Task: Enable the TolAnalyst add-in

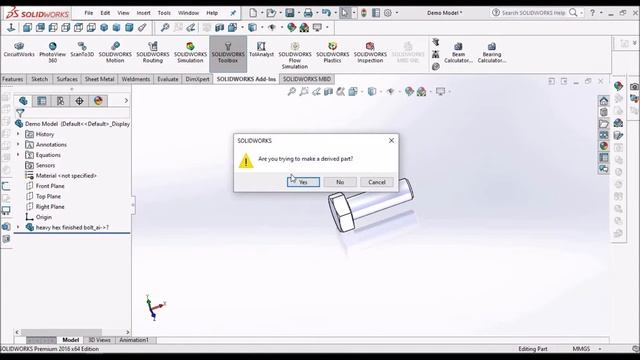Action: click(x=261, y=50)
